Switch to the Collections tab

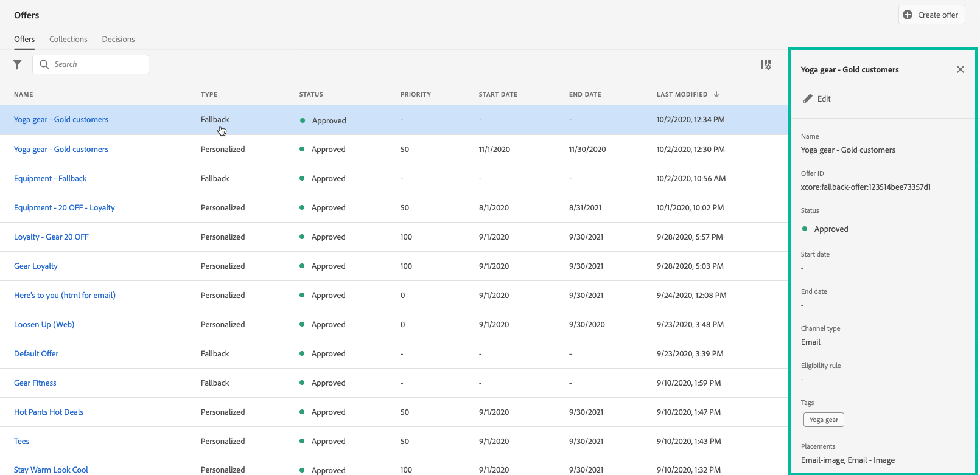click(68, 39)
